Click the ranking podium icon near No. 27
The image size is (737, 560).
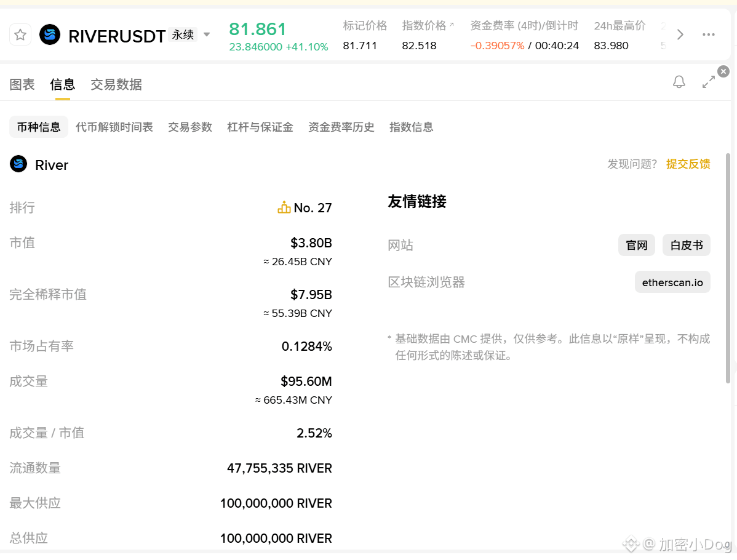[x=284, y=208]
